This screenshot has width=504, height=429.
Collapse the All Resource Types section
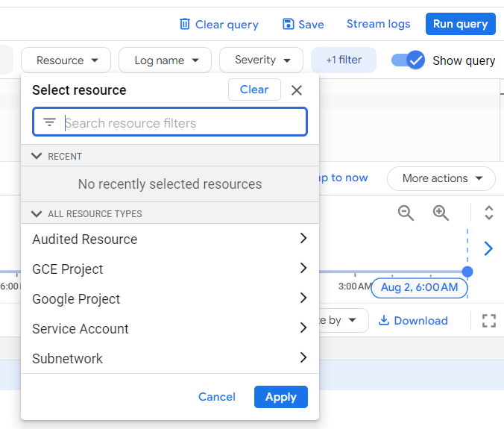pos(36,213)
